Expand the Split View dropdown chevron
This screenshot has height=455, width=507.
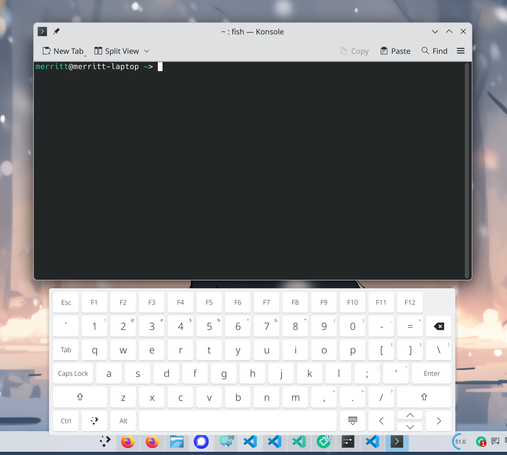click(x=147, y=51)
